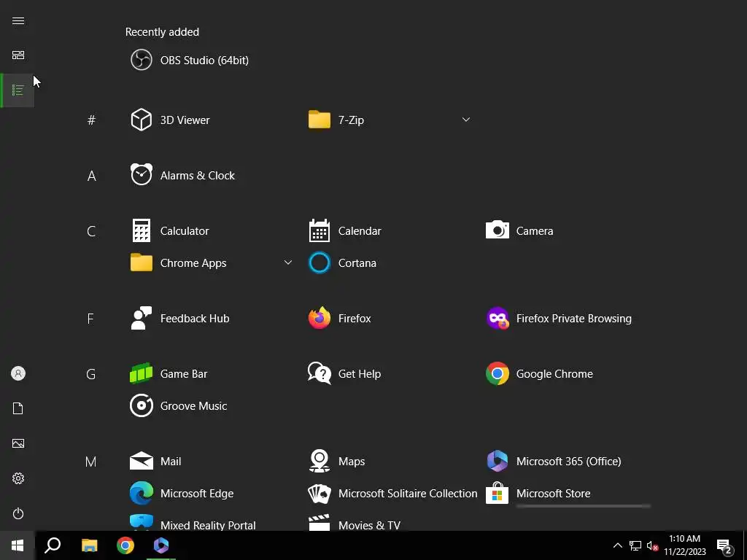Launch Microsoft Edge
747x560 pixels.
coord(182,494)
